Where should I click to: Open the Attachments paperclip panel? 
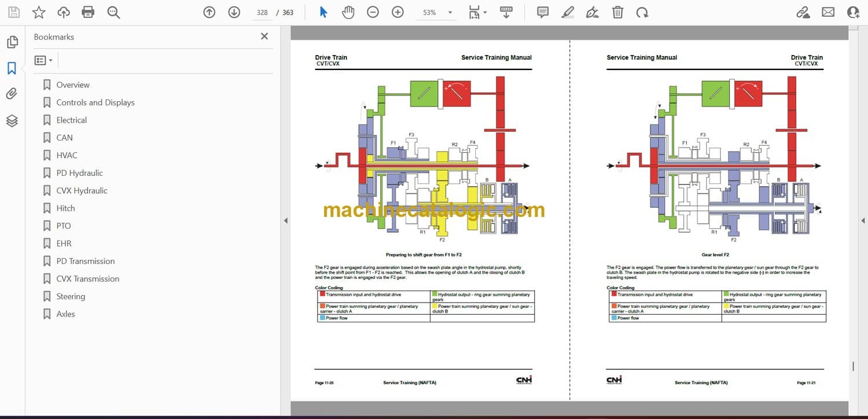(x=12, y=94)
